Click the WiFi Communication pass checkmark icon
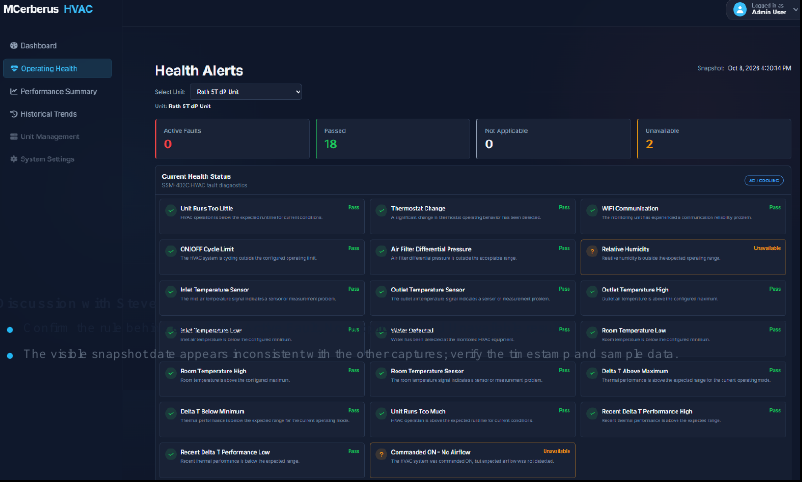Viewport: 802px width, 482px height. [592, 210]
